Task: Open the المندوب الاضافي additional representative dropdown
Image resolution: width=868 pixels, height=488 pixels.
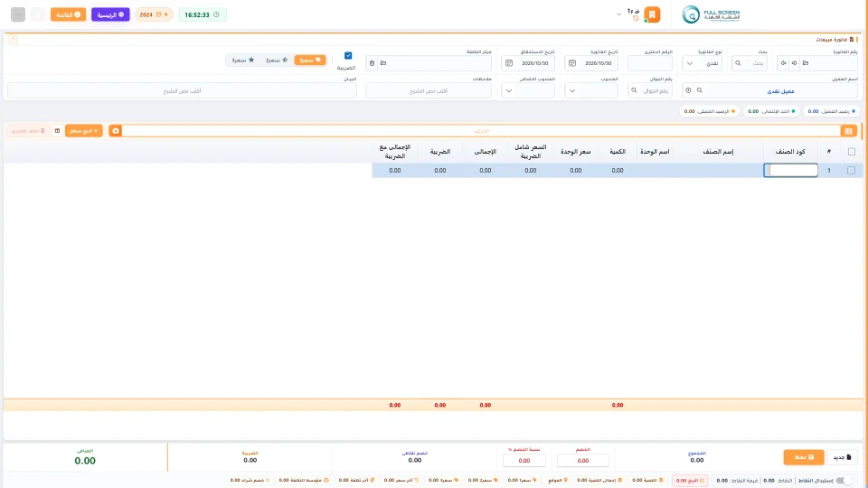Action: 528,90
